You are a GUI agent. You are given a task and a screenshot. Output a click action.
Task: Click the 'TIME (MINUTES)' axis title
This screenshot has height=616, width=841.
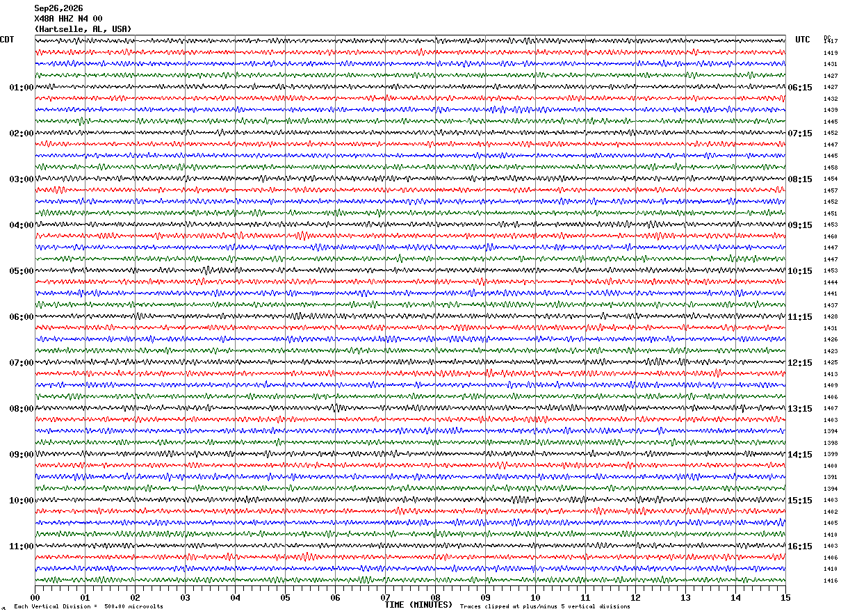pyautogui.click(x=418, y=605)
